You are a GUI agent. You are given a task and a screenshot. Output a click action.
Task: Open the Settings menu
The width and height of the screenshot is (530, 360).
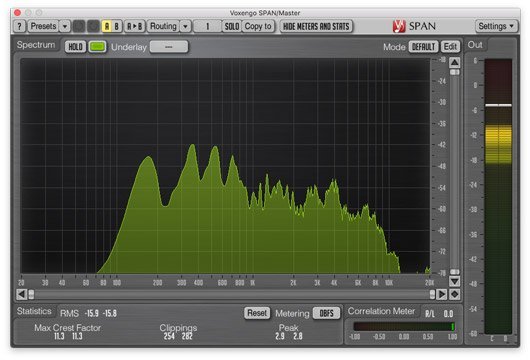click(496, 26)
